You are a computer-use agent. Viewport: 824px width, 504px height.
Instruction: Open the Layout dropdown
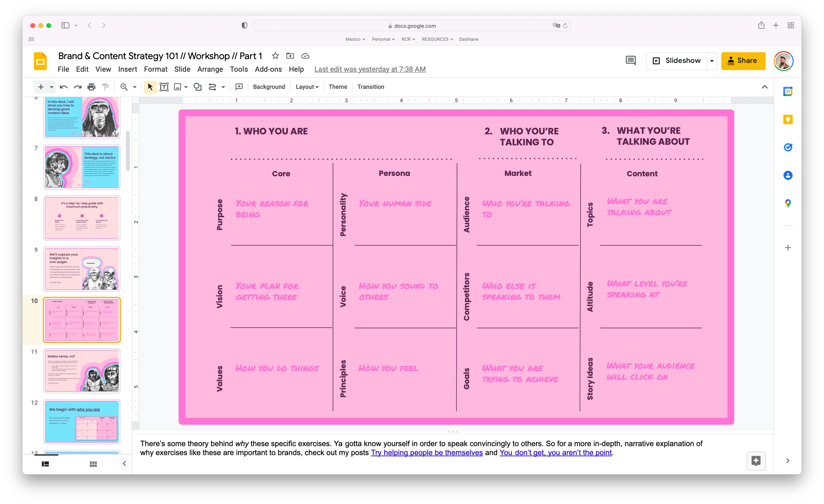(x=307, y=87)
